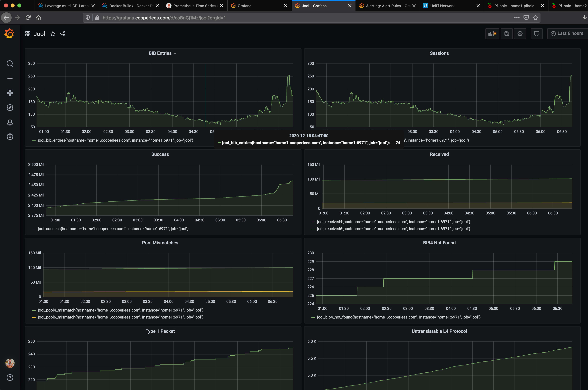Add a new panel to the dashboard
The height and width of the screenshot is (390, 588).
point(492,33)
